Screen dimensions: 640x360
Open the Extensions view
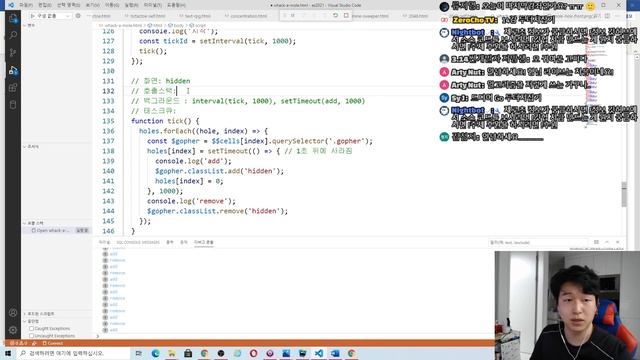(x=13, y=87)
